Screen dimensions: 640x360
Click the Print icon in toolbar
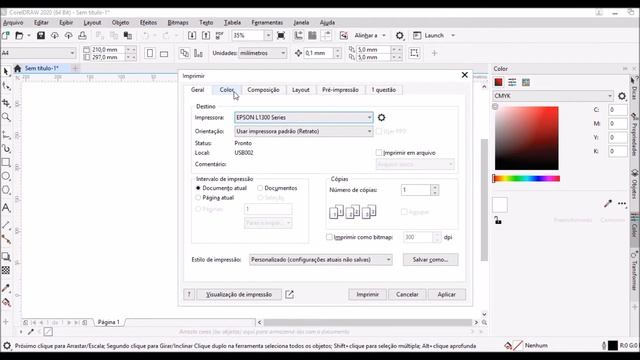[82, 36]
